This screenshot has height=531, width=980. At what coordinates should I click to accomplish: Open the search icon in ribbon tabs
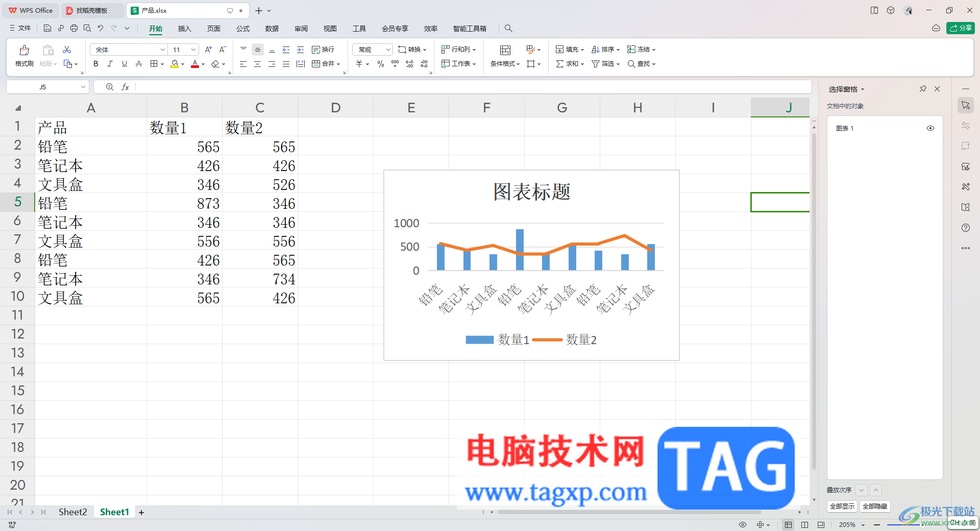(508, 28)
